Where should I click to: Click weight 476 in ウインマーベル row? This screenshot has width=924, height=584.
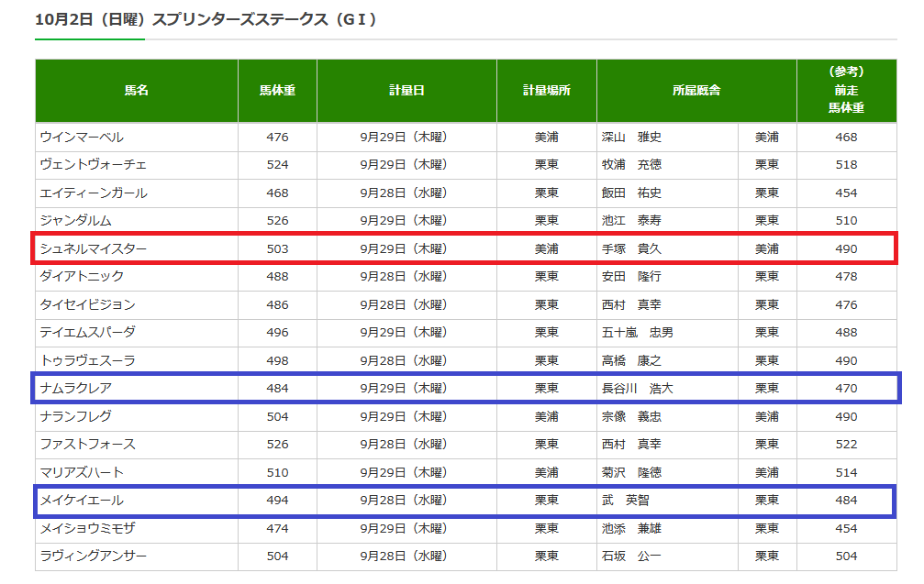(277, 138)
